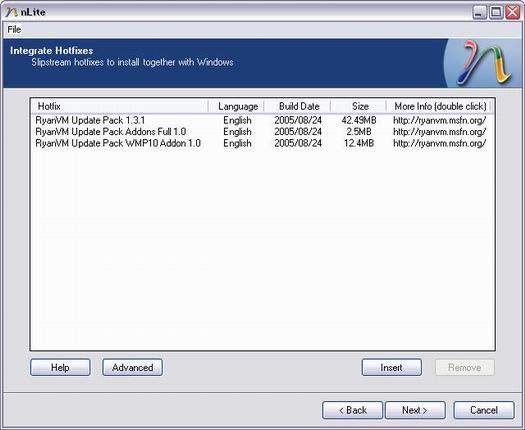Click the nLite logo in banner
The height and width of the screenshot is (430, 525).
pyautogui.click(x=483, y=63)
